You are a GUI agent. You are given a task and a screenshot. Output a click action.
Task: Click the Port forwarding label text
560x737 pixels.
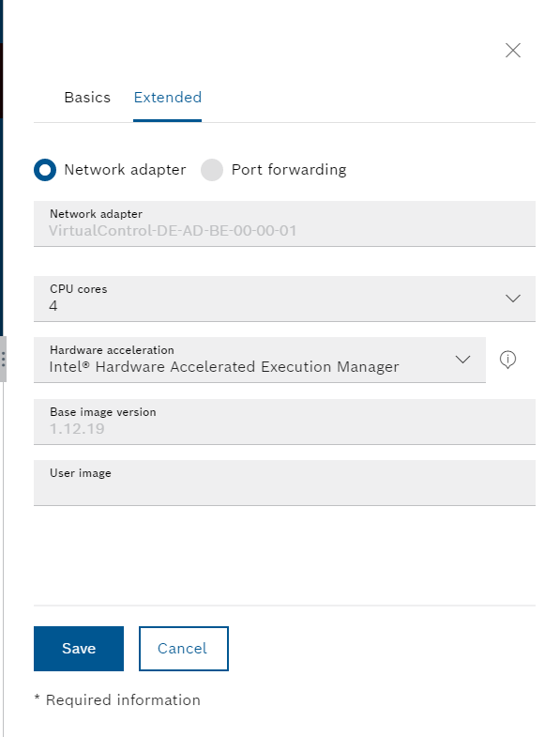289,170
